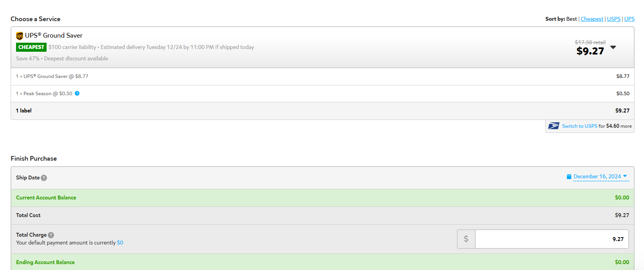Click the $0 default payment amount link
The width and height of the screenshot is (644, 270).
120,243
